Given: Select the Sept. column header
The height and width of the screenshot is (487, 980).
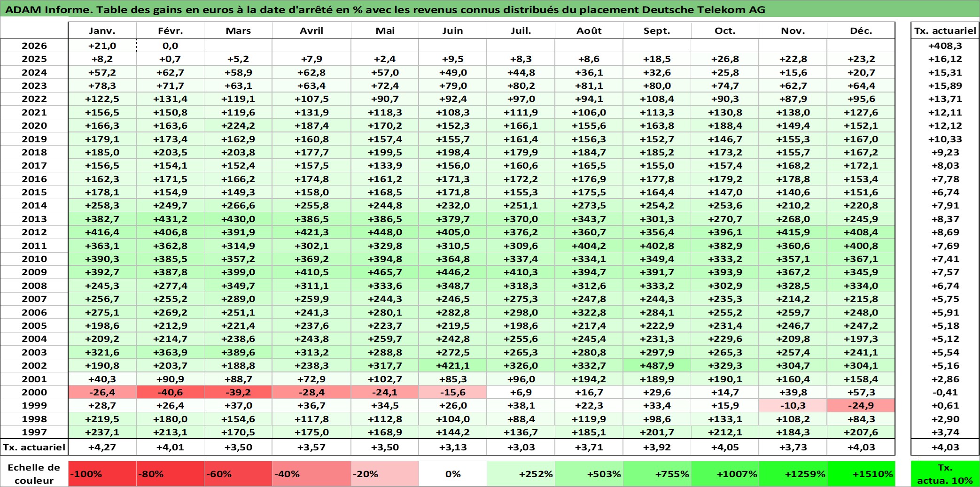Looking at the screenshot, I should (x=657, y=31).
